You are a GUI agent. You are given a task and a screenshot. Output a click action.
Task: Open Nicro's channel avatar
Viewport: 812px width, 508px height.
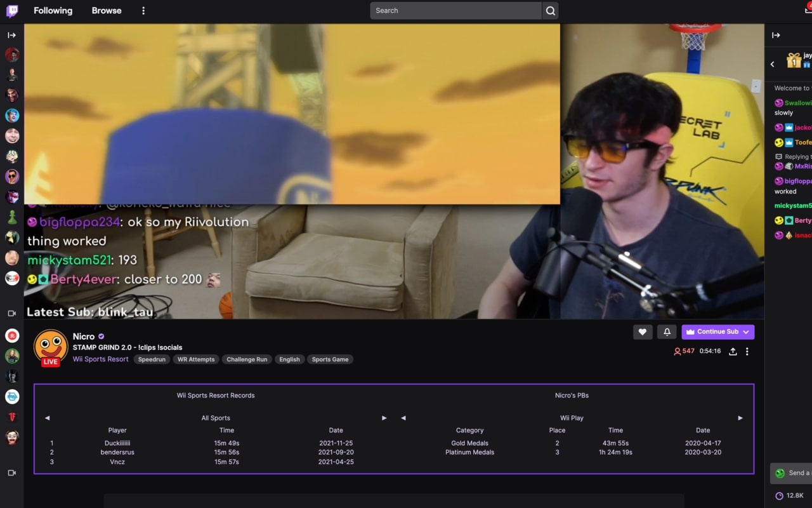51,347
